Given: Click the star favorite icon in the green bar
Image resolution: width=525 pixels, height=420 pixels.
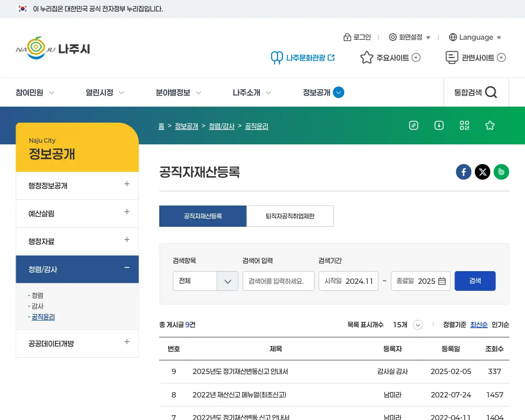Looking at the screenshot, I should tap(490, 126).
